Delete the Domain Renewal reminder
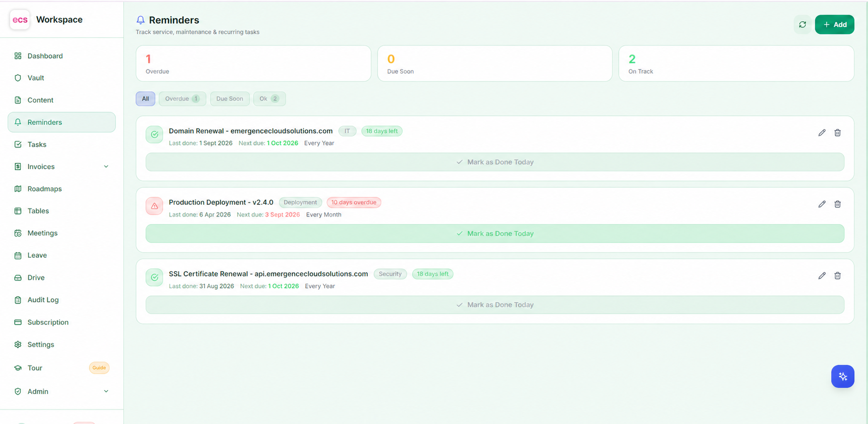Screen dimensions: 868x424 pos(838,132)
